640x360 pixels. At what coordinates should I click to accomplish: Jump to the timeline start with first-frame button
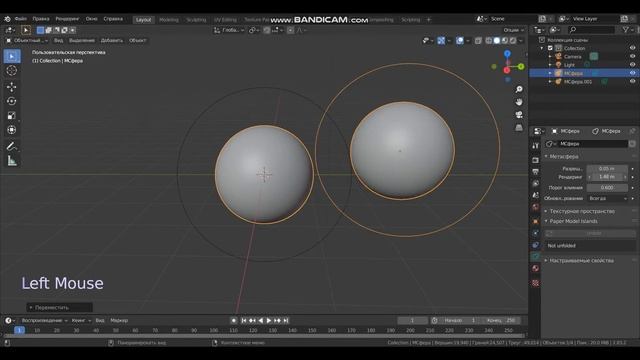tap(244, 321)
